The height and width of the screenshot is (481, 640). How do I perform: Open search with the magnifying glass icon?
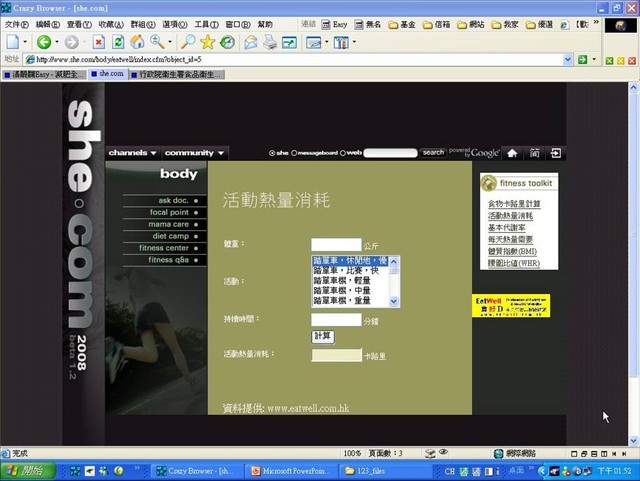[x=188, y=42]
